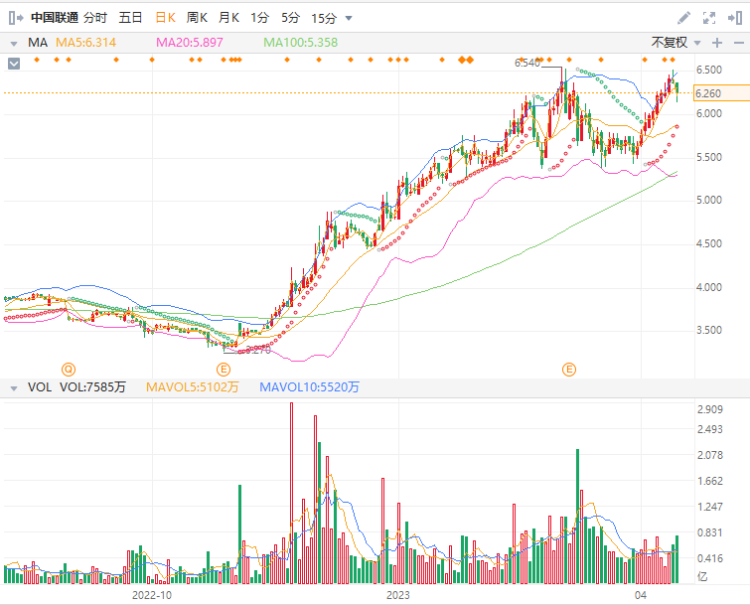This screenshot has width=750, height=605.
Task: Open the layout grid icon
Action: pos(735,18)
